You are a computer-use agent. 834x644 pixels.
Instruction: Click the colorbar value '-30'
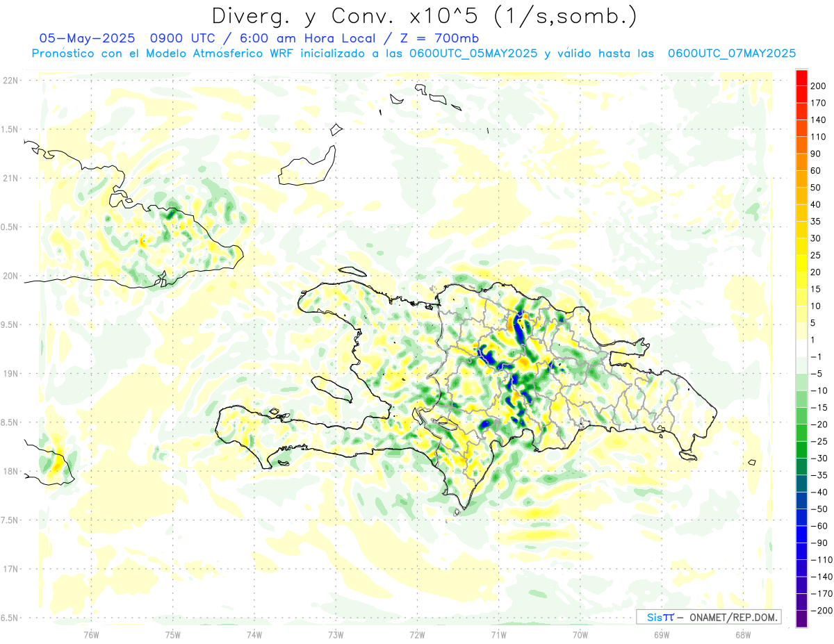tap(821, 458)
